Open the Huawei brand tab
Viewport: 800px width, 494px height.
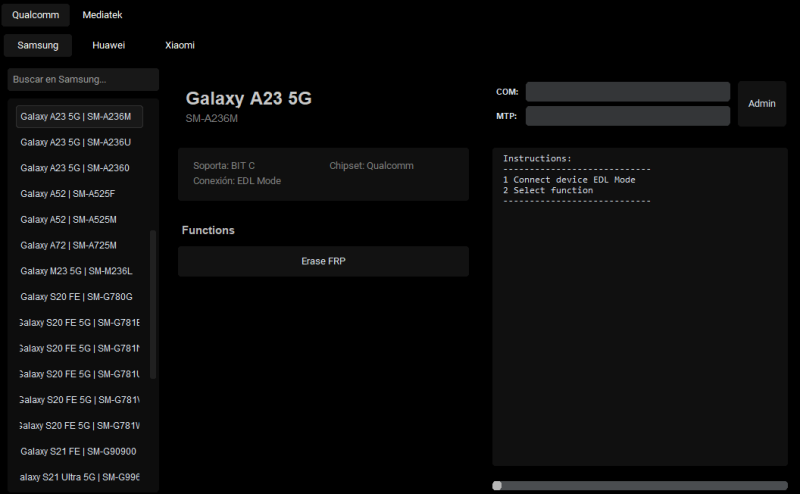(x=109, y=45)
